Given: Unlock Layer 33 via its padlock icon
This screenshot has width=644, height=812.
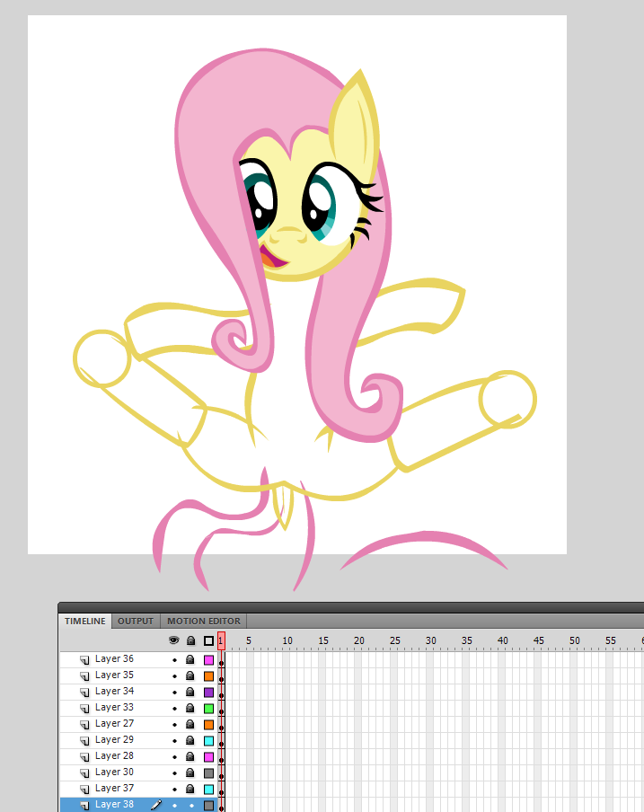Looking at the screenshot, I should click(x=190, y=708).
